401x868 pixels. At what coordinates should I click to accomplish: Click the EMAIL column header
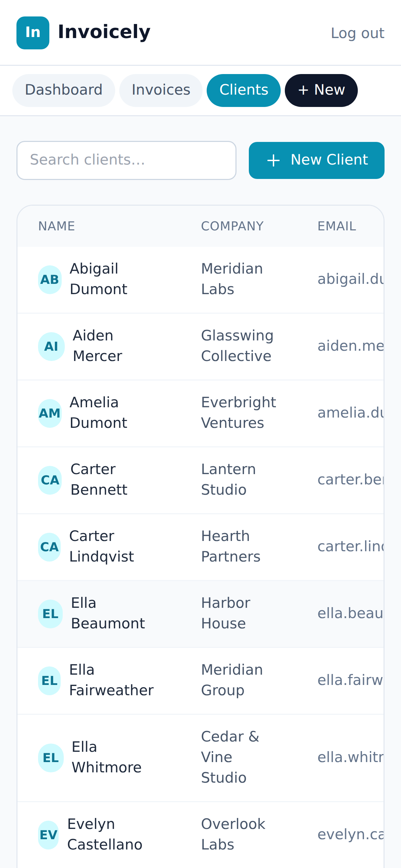coord(337,226)
